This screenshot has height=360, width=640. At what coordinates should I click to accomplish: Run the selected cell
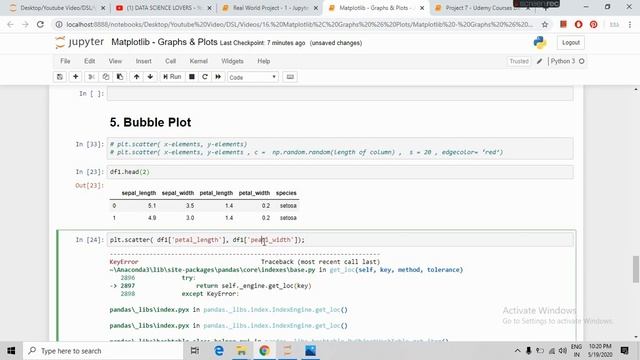pyautogui.click(x=172, y=77)
